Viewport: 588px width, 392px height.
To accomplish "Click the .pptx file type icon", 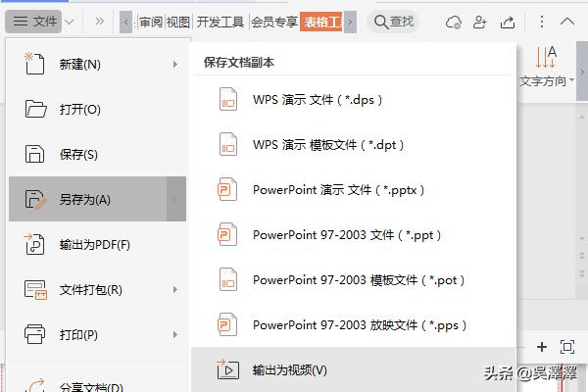I will click(x=227, y=189).
